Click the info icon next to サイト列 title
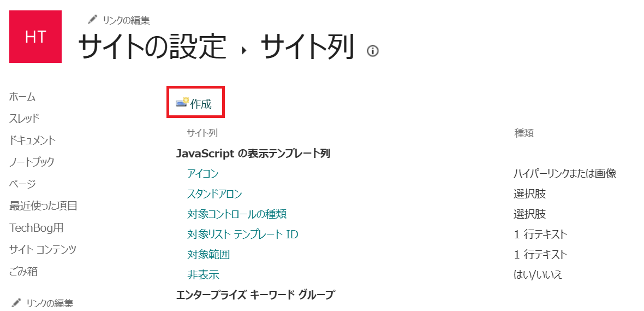Screen dimensions: 644x311 (x=373, y=51)
